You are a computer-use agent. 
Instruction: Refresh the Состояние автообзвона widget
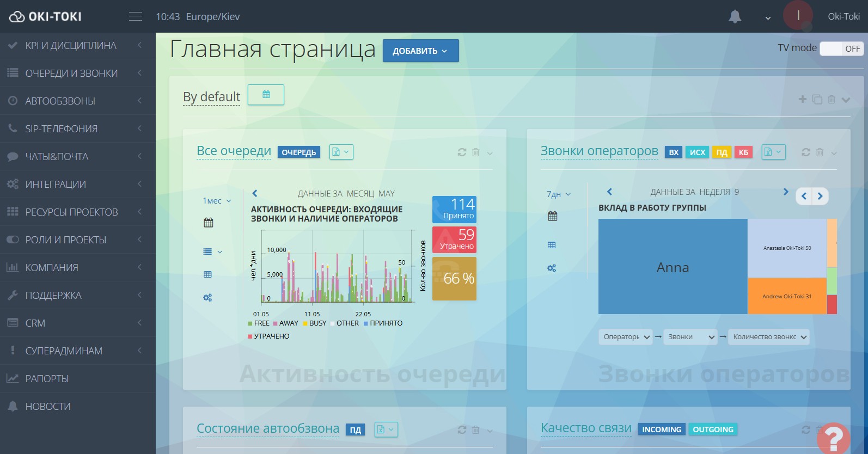click(462, 430)
